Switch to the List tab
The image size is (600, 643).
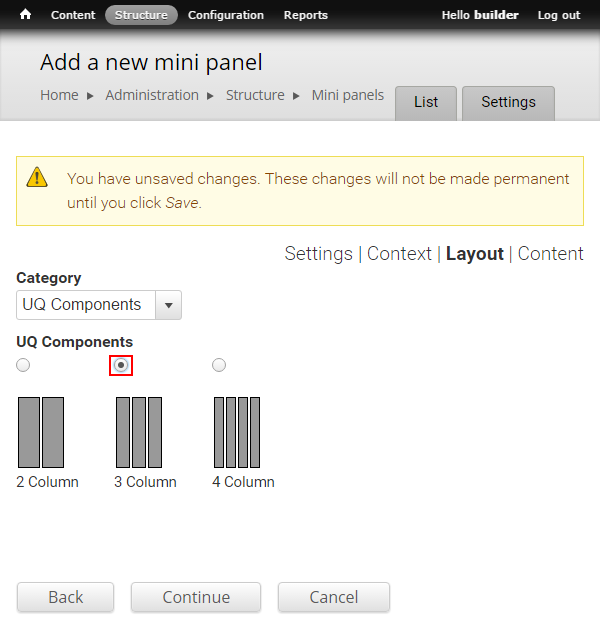[x=426, y=103]
